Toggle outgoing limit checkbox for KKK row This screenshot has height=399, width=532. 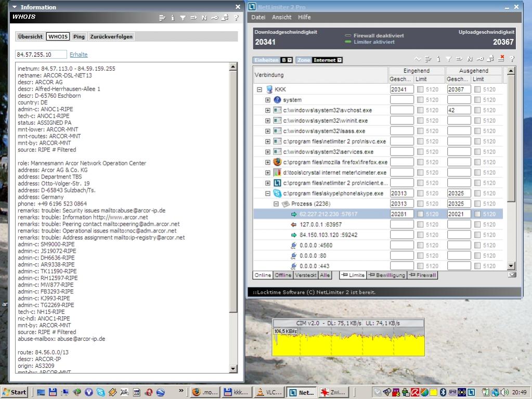tap(477, 89)
